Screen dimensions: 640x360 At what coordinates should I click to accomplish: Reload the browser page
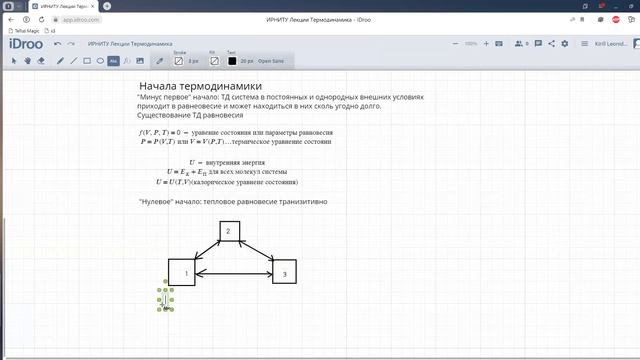[x=41, y=20]
